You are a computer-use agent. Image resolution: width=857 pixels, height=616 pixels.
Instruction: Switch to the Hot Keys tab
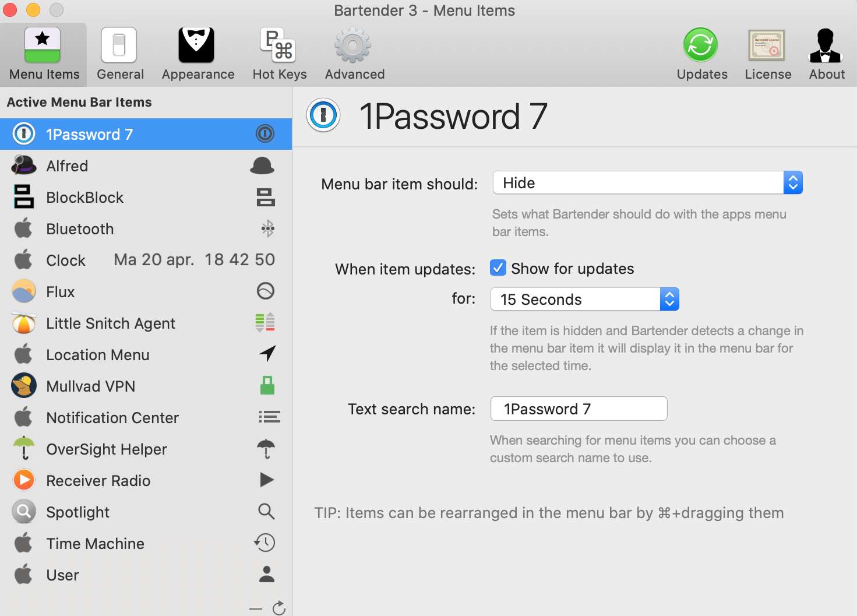279,55
